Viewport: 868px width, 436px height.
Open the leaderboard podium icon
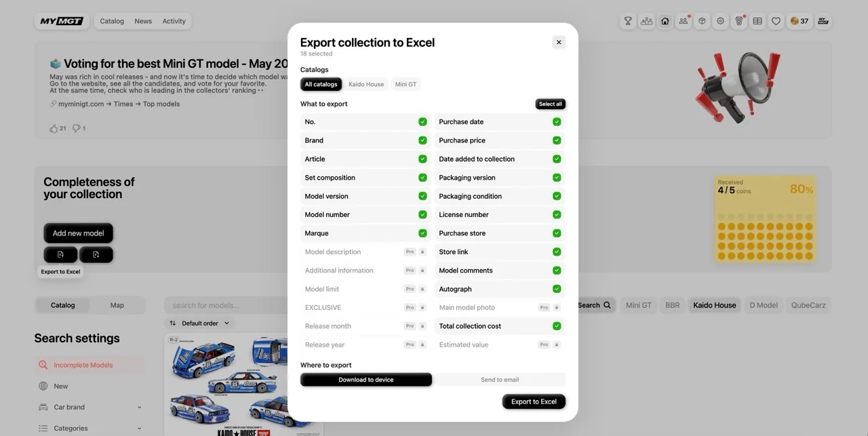(x=646, y=21)
